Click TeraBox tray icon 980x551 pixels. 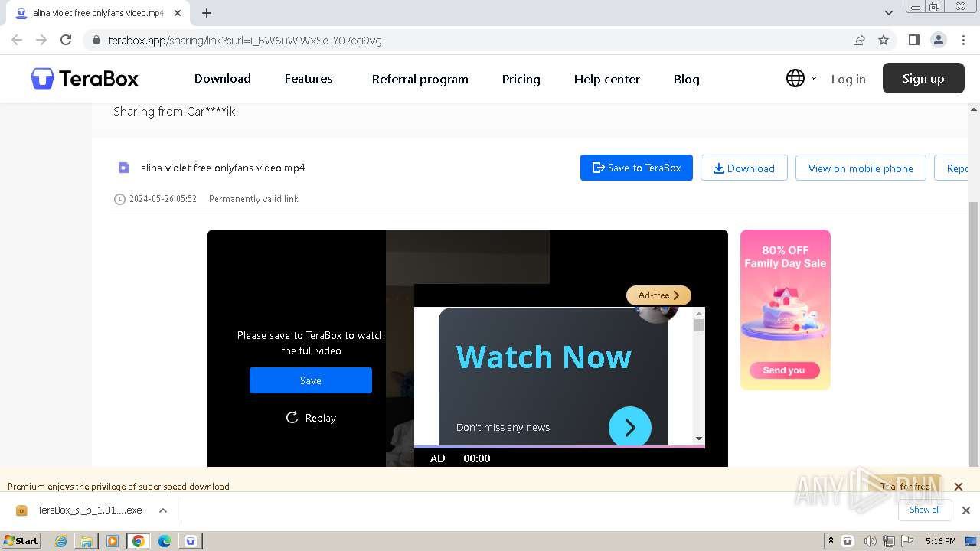pyautogui.click(x=848, y=541)
